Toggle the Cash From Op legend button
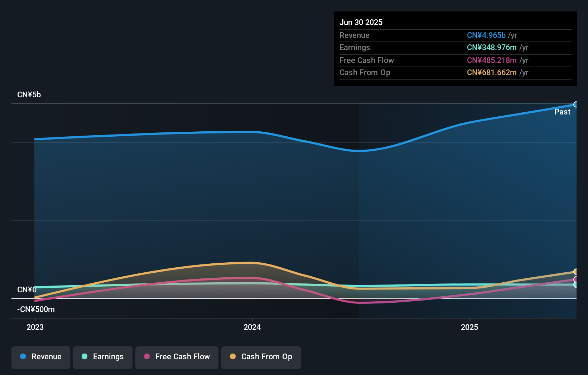 coord(261,357)
